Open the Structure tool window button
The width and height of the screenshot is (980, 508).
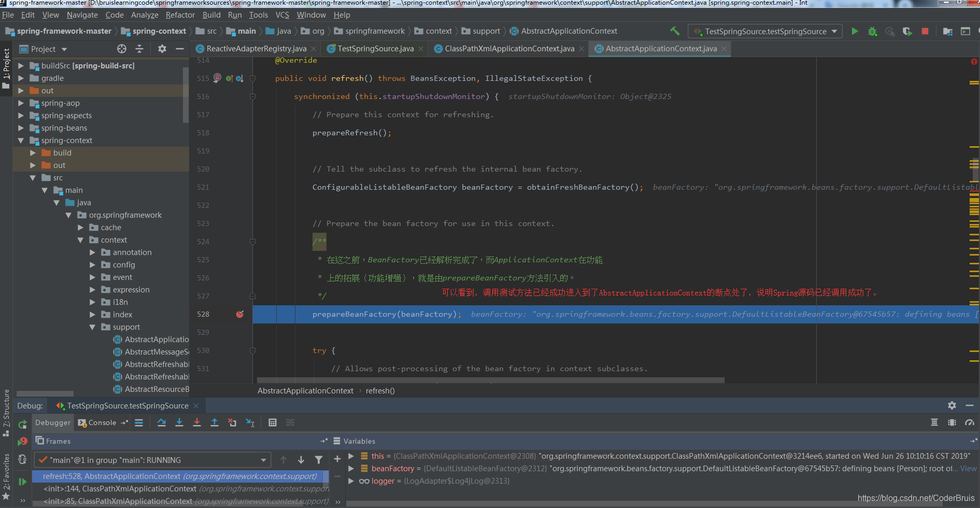pyautogui.click(x=6, y=413)
